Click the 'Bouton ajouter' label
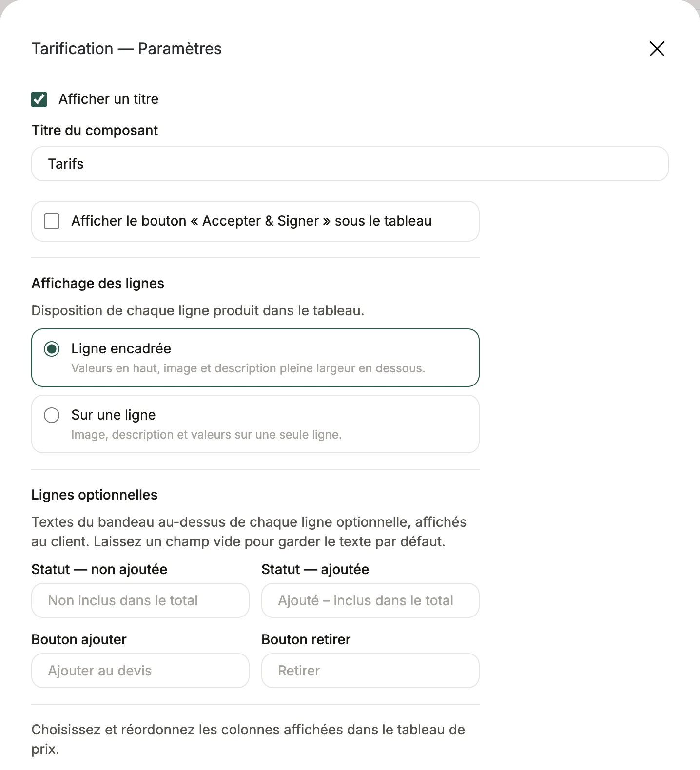 [79, 640]
